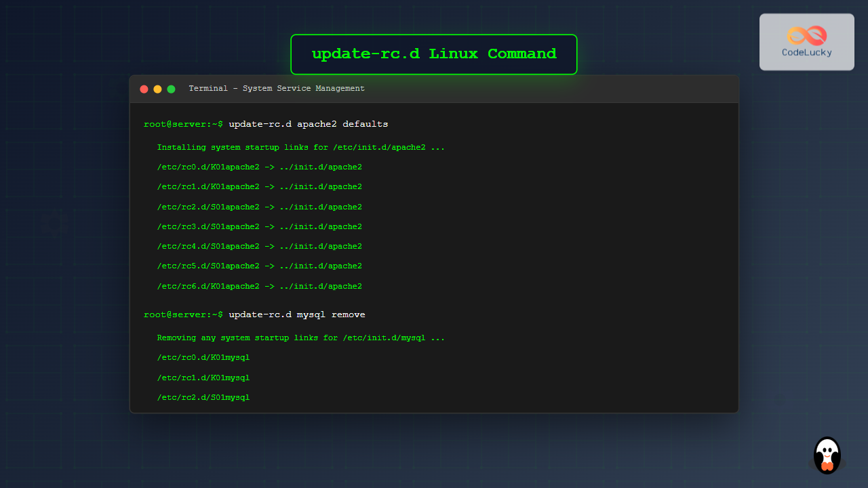Click the update-rc.d Linux Command title
This screenshot has height=488, width=868.
coord(433,54)
